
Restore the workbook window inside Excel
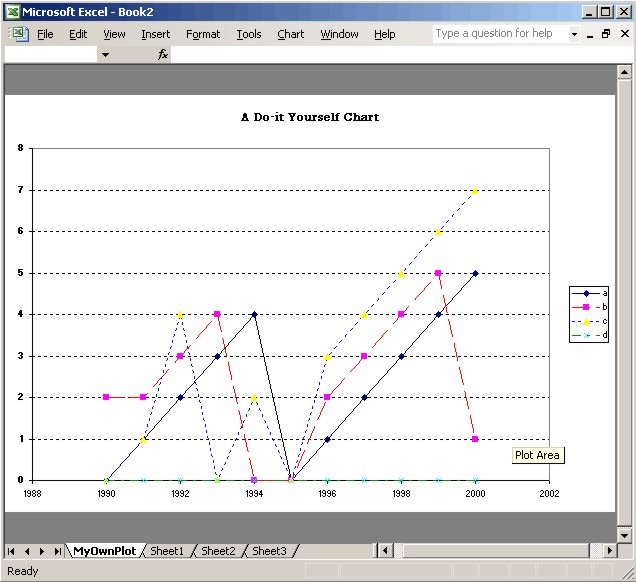pos(606,34)
